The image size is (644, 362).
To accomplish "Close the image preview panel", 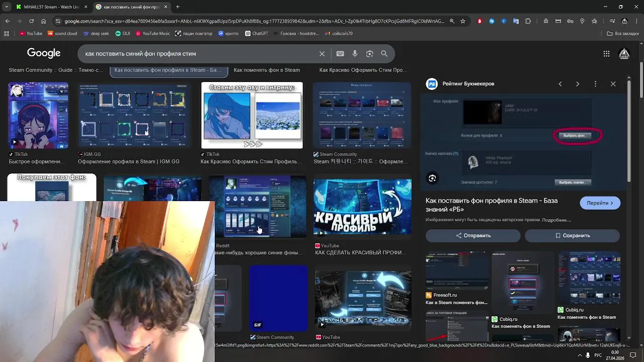I will click(x=613, y=84).
